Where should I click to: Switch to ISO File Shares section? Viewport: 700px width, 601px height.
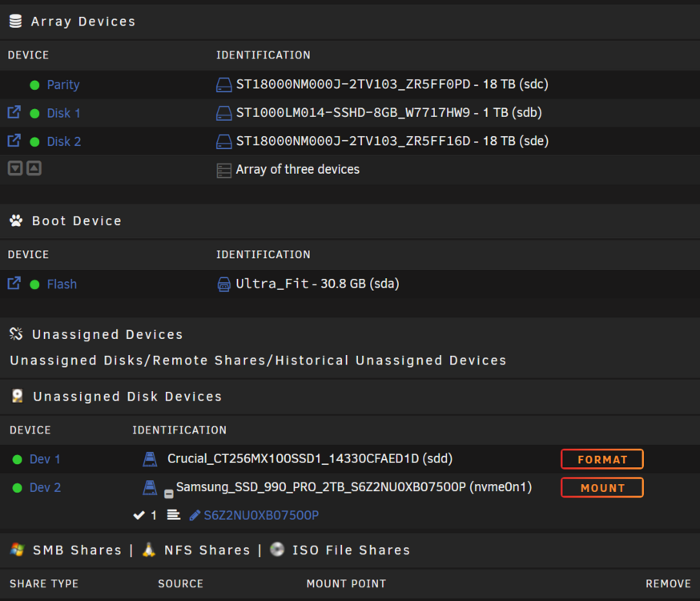click(x=351, y=550)
